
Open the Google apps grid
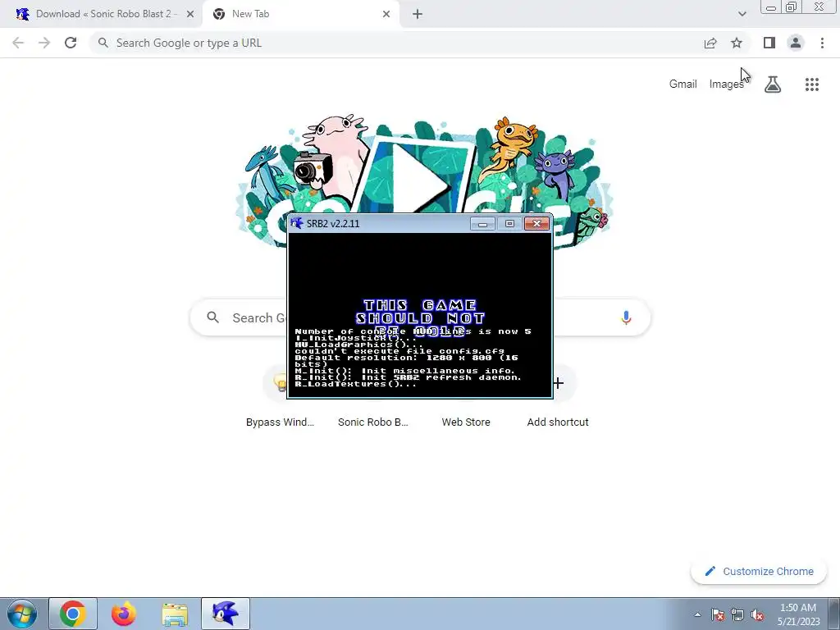click(812, 84)
